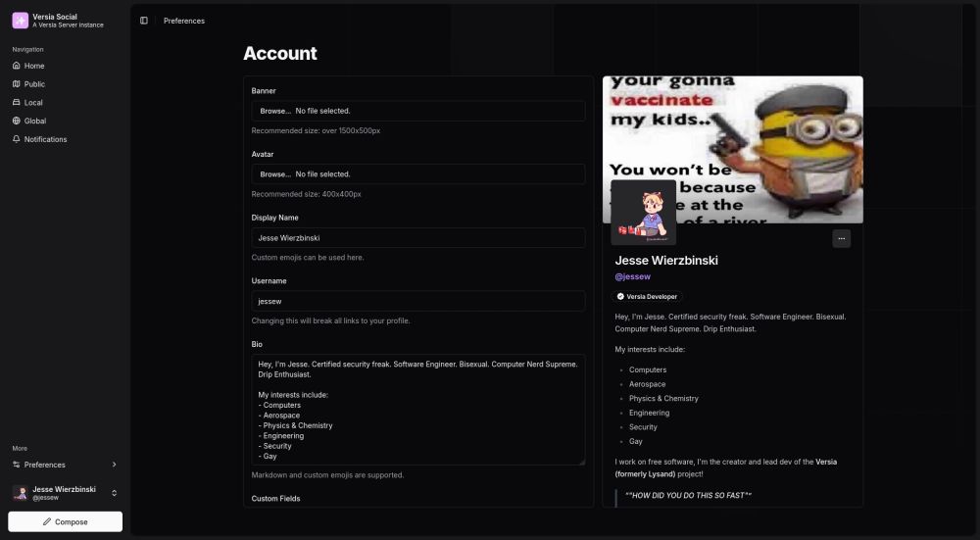Click 'Custom emojis can be used here.' hint

[308, 258]
